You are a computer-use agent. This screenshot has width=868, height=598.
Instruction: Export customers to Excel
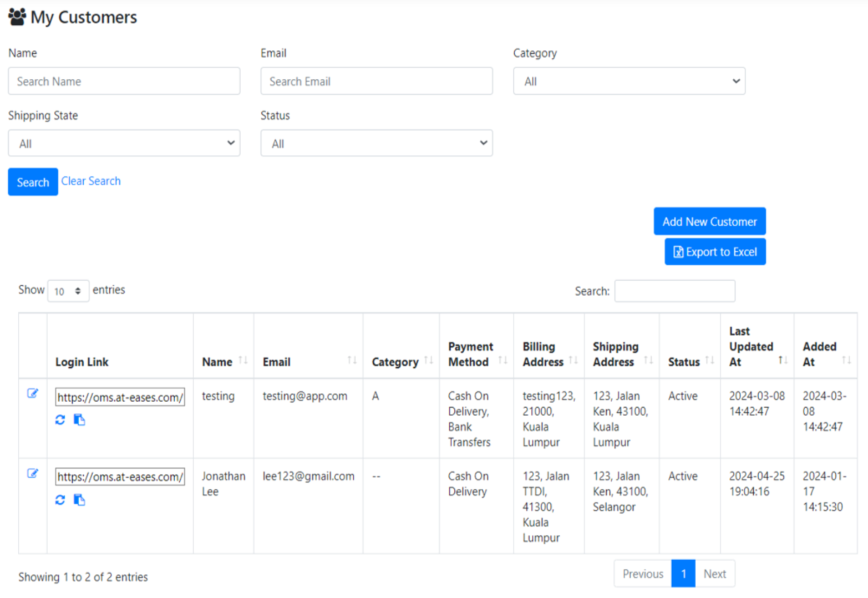[714, 252]
